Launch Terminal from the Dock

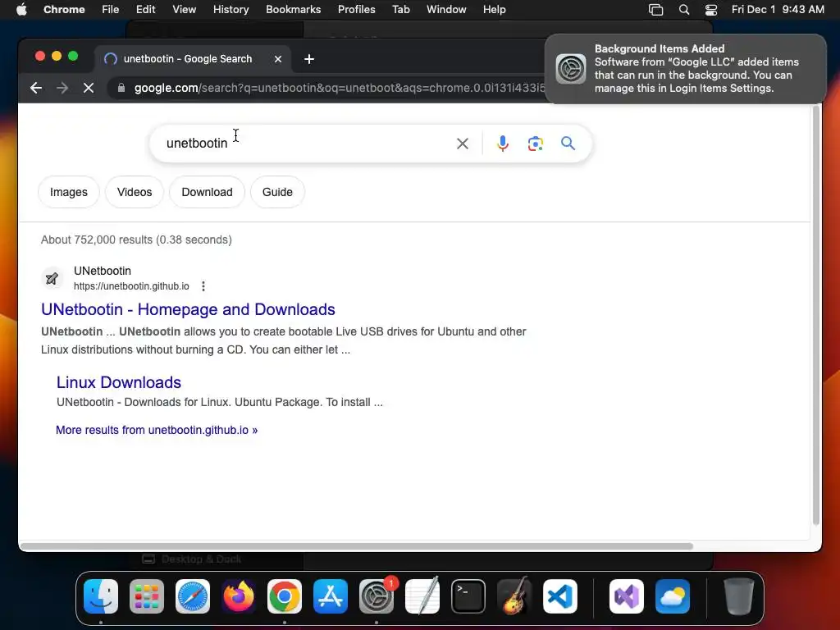point(468,596)
